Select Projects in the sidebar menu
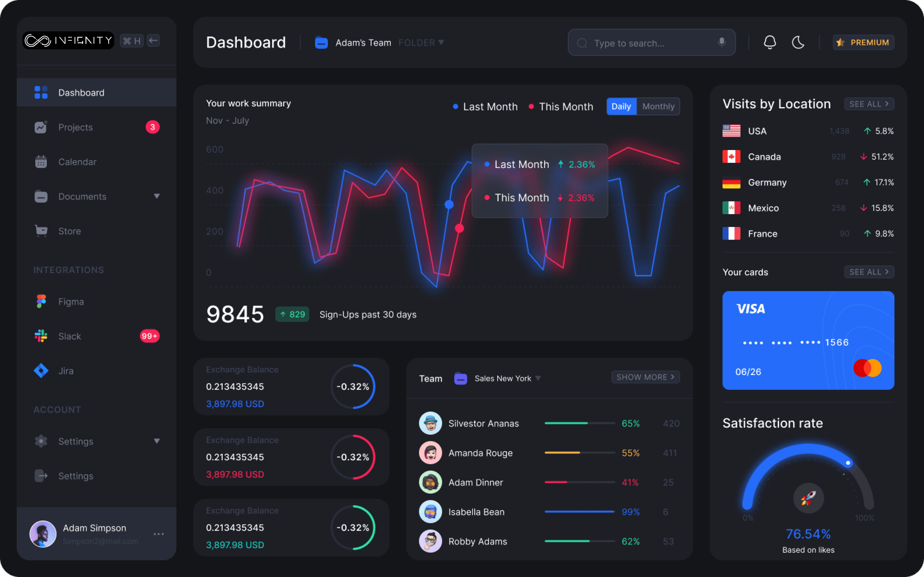The image size is (924, 577). coord(75,127)
